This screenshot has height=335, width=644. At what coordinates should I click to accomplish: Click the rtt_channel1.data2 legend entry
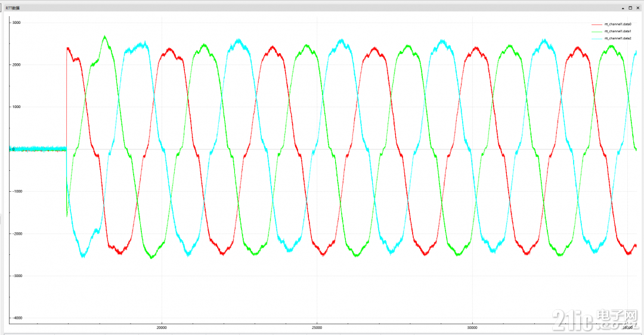618,38
